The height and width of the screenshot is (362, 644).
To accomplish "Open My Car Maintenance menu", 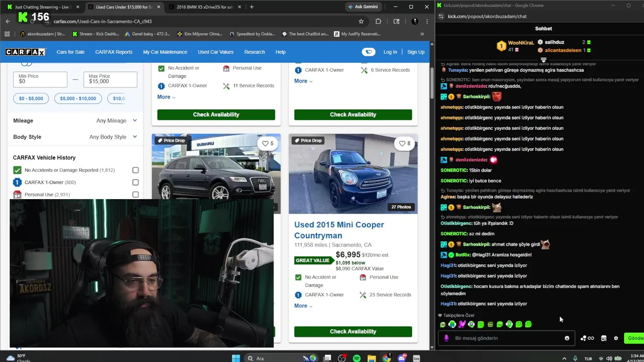I will click(165, 52).
